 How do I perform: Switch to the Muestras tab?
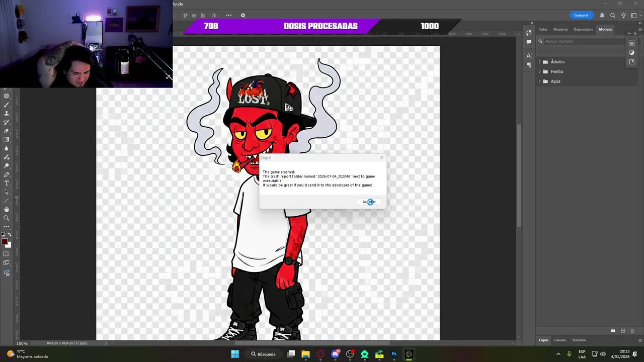(560, 29)
